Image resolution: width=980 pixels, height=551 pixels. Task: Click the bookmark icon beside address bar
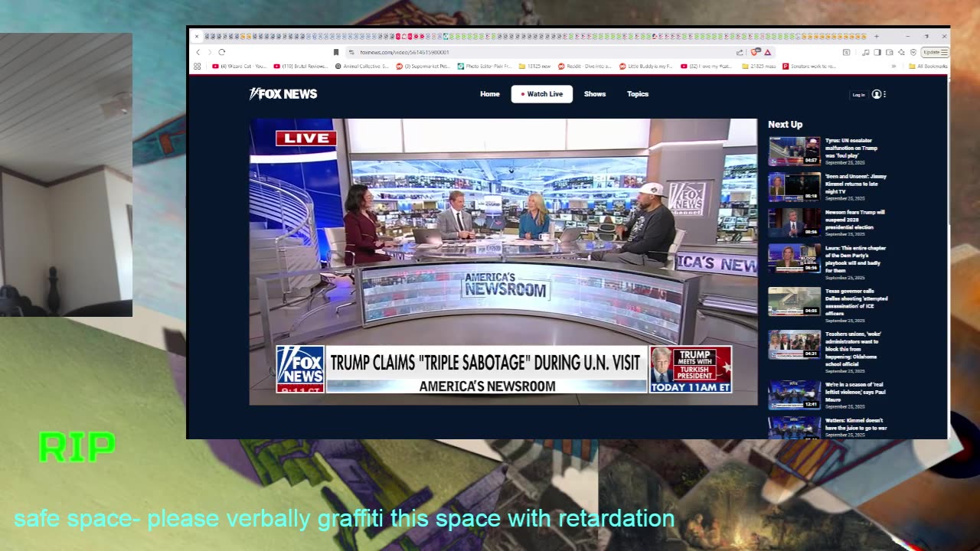(335, 52)
